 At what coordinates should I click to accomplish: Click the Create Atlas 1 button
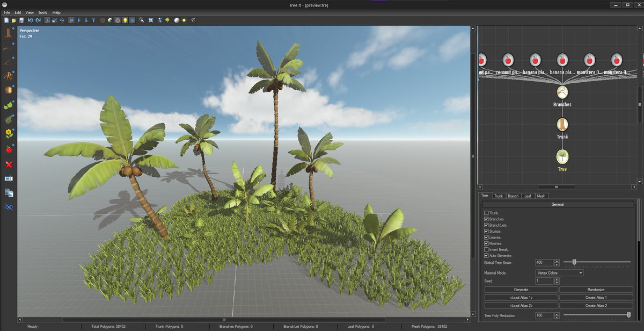coord(596,297)
